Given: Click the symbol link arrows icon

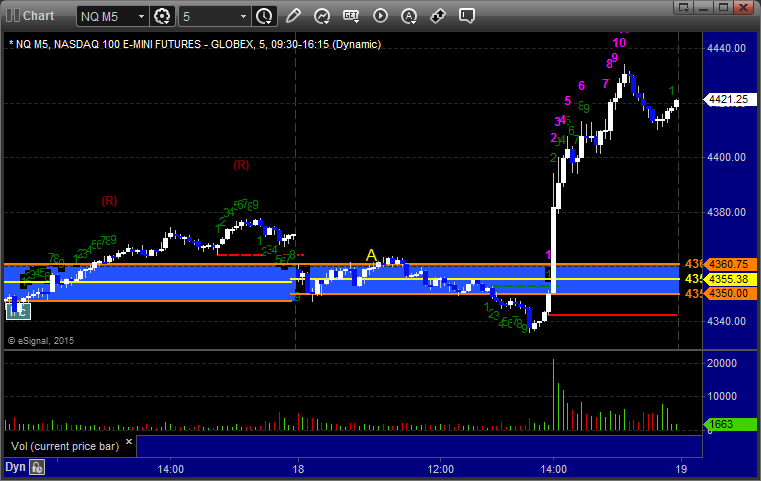Looking at the screenshot, I should [438, 16].
